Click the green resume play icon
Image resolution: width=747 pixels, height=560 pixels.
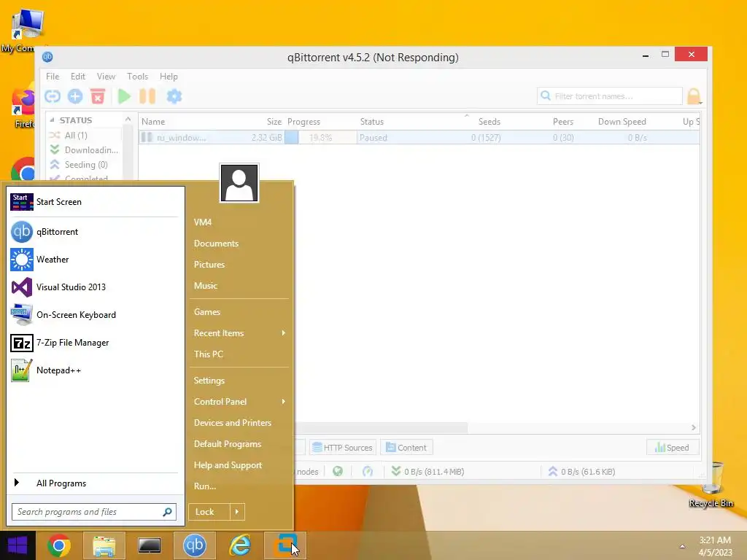(x=124, y=96)
